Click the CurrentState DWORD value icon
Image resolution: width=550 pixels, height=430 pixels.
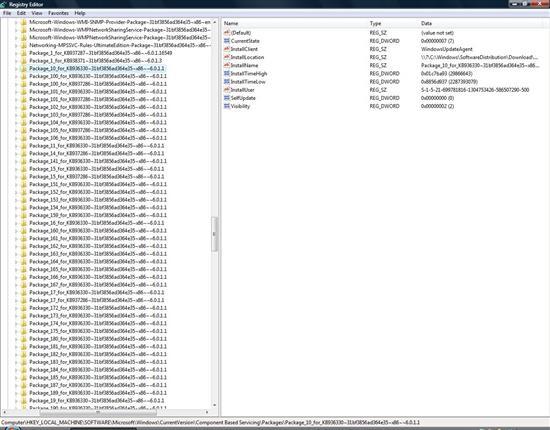[x=227, y=41]
